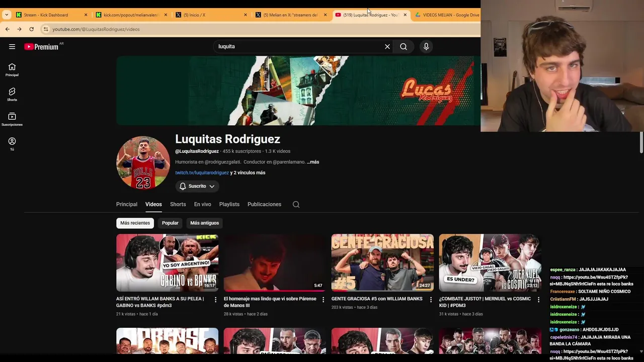Run search with the magnifier button
Viewport: 644px width, 362px height.
point(404,46)
